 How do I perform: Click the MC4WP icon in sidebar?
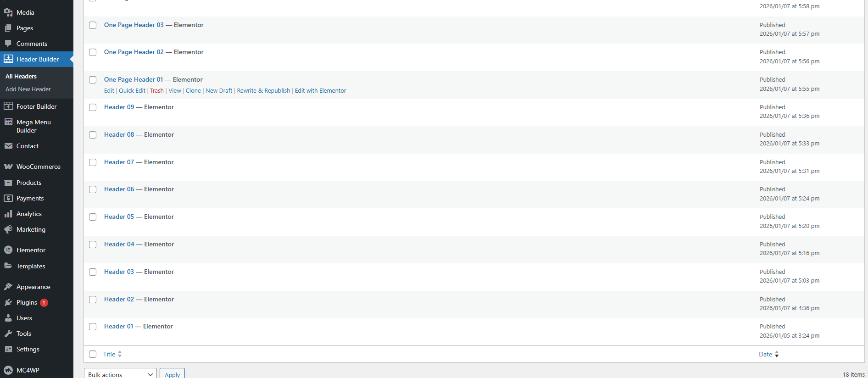(8, 370)
